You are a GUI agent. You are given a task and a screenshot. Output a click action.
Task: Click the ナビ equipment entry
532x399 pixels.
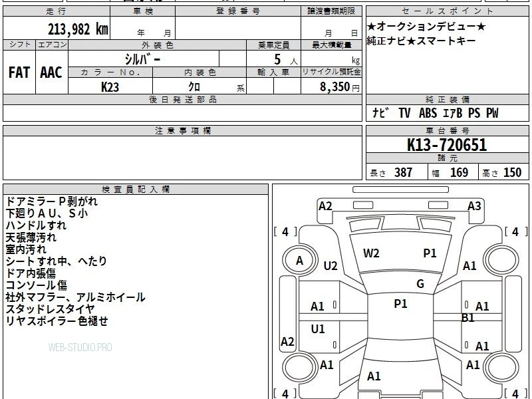(x=380, y=112)
